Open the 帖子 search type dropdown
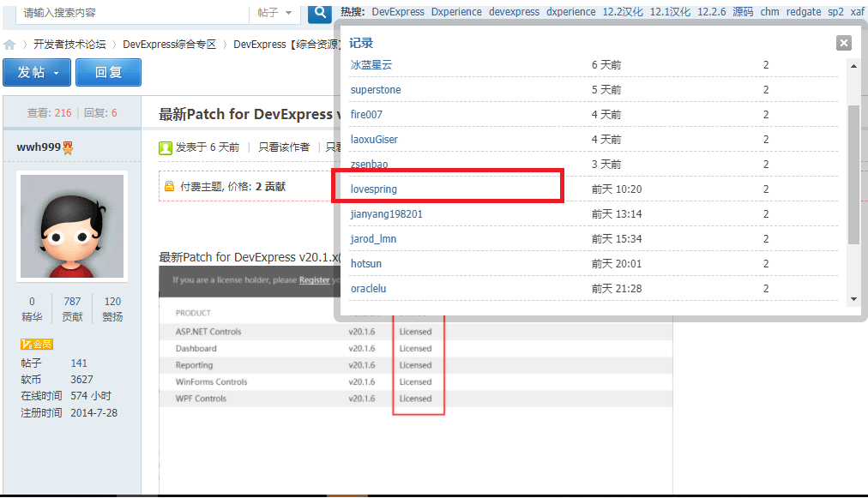Image resolution: width=868 pixels, height=498 pixels. click(274, 12)
